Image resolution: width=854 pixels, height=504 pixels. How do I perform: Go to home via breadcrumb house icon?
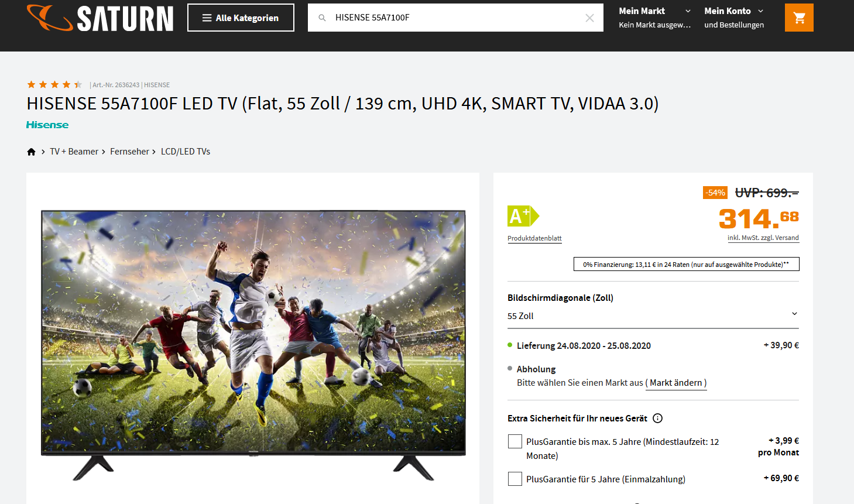(32, 152)
